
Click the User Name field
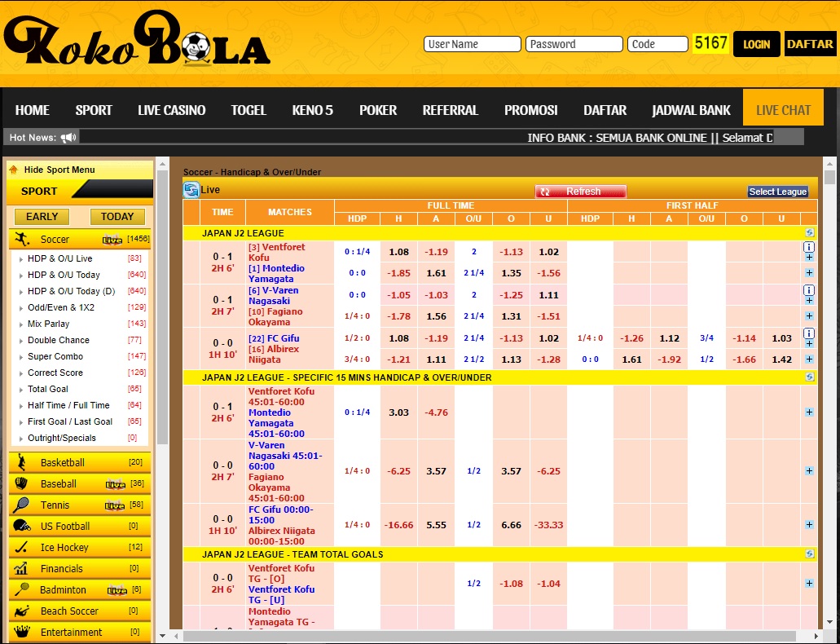point(472,44)
